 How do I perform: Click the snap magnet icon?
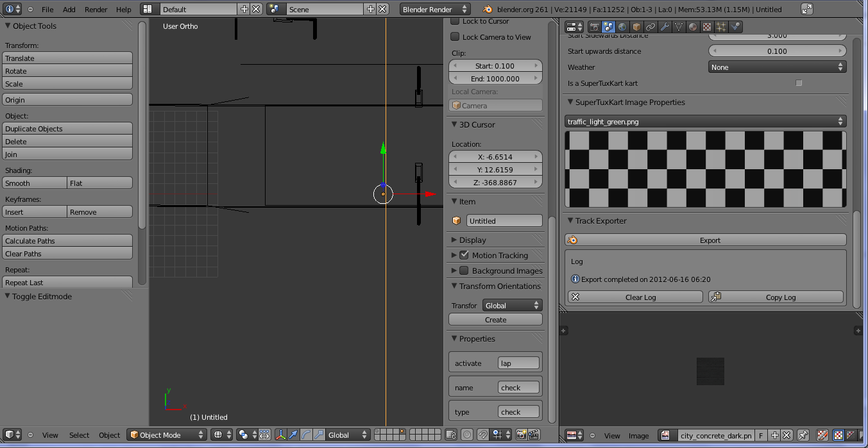(x=482, y=435)
